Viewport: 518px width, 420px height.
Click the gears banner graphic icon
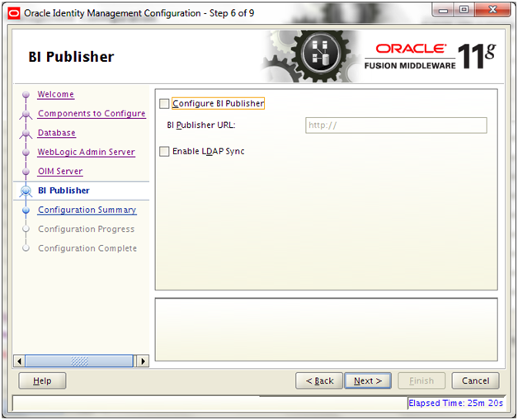click(x=313, y=56)
